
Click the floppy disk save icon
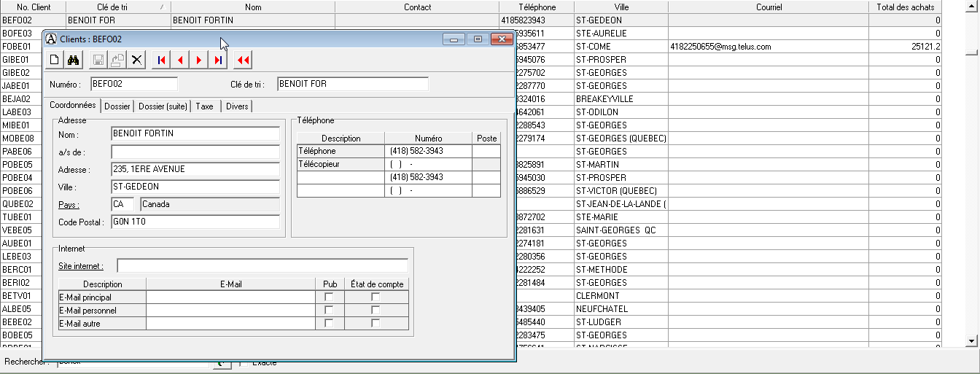click(98, 60)
